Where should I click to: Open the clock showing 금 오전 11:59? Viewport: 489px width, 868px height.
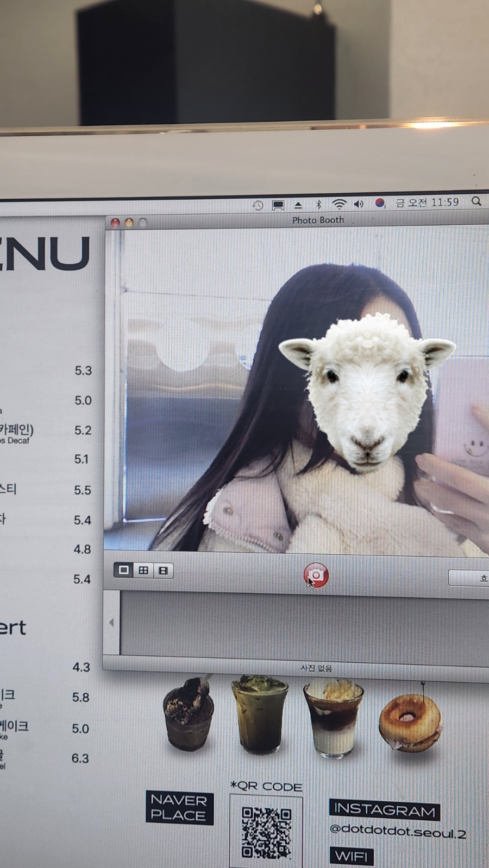[427, 202]
